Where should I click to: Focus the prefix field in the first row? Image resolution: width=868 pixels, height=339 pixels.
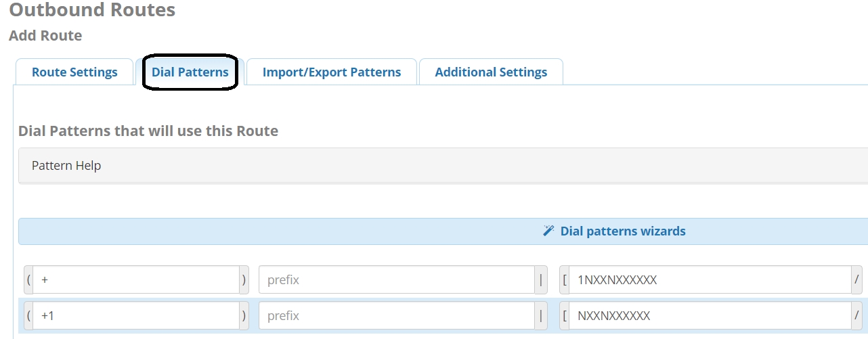click(396, 280)
